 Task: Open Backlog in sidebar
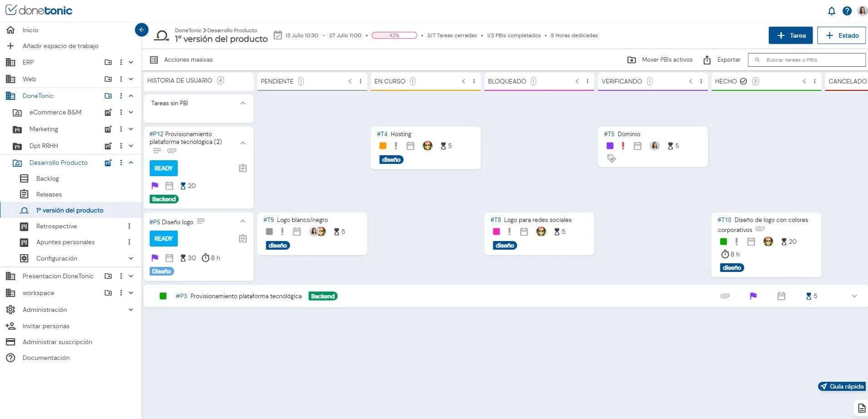[48, 178]
